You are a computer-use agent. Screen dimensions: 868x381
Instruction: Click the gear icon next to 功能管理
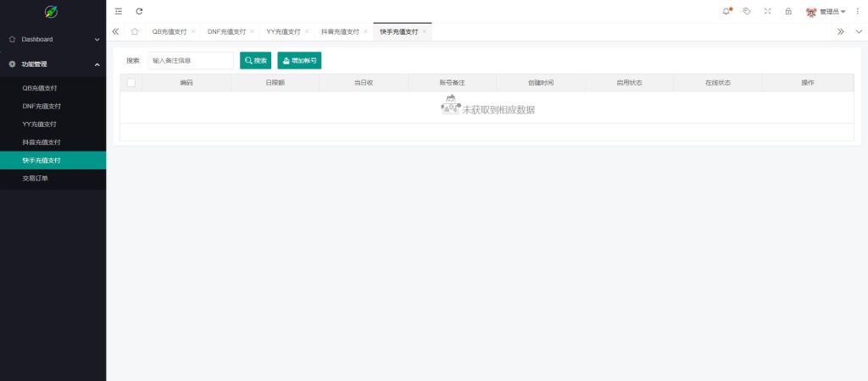pos(12,64)
